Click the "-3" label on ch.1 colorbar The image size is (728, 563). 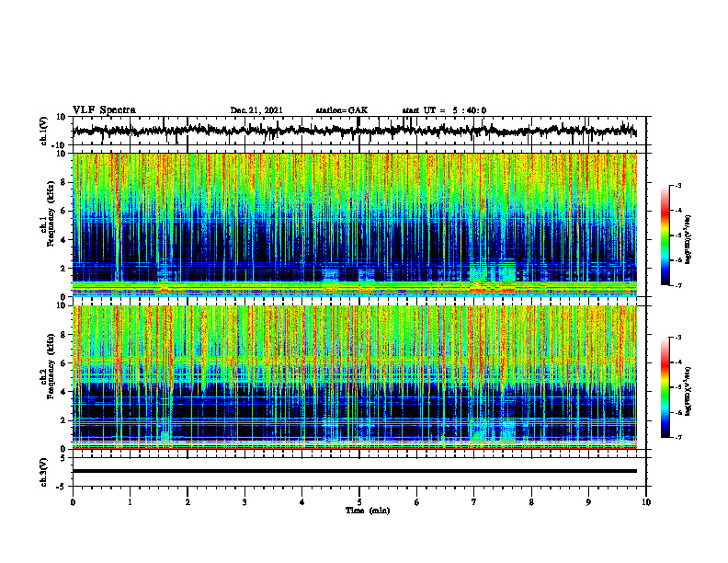pos(678,186)
